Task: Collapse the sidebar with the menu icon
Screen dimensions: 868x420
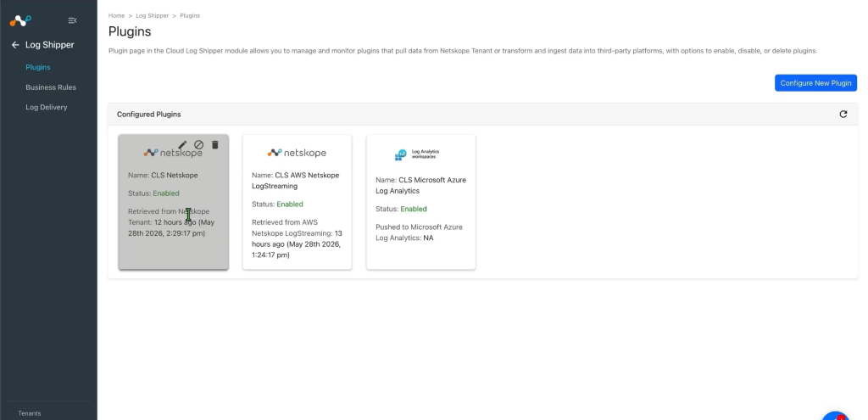Action: click(73, 20)
